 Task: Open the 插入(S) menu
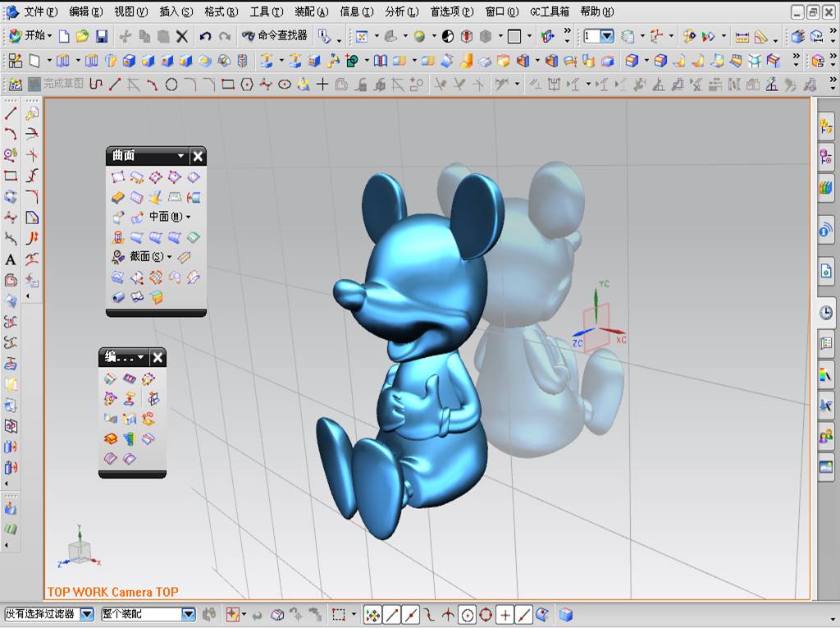(176, 11)
